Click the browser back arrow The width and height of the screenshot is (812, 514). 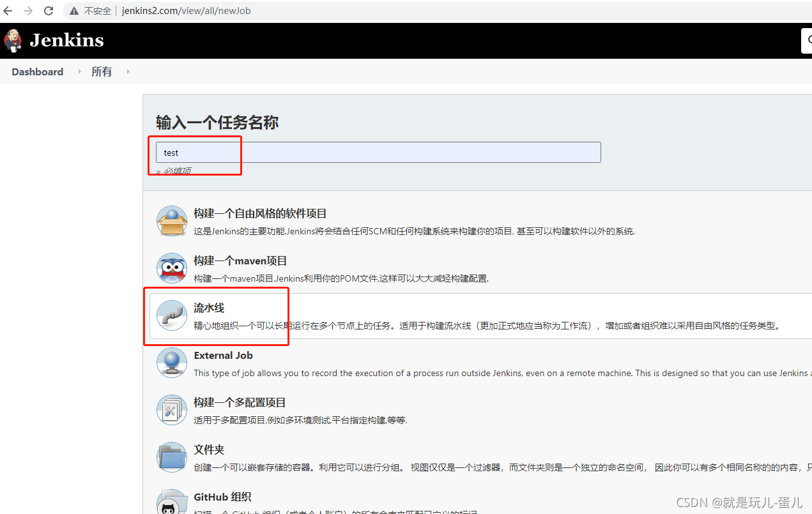tap(8, 11)
